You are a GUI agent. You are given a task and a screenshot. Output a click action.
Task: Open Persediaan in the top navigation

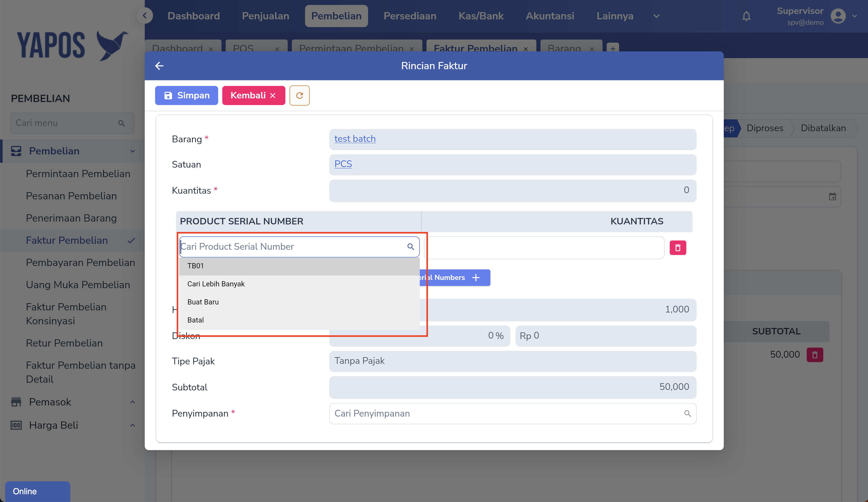click(x=410, y=16)
